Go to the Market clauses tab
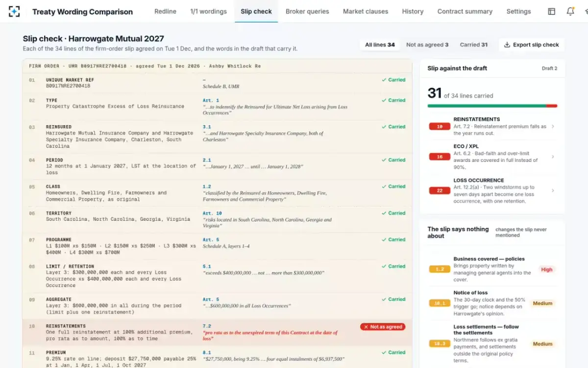Viewport: 588px width, 368px height. [x=366, y=11]
